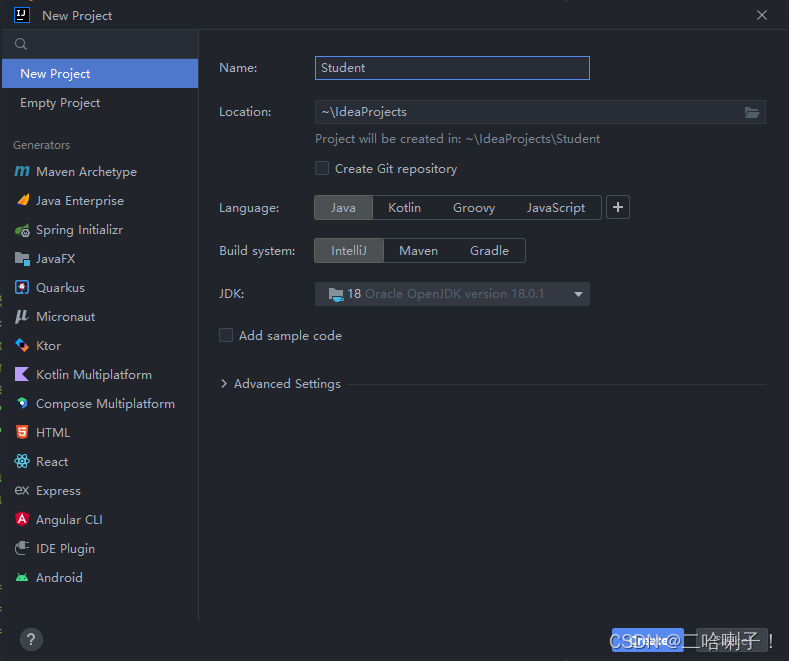Click the Micronaut label

pos(65,317)
